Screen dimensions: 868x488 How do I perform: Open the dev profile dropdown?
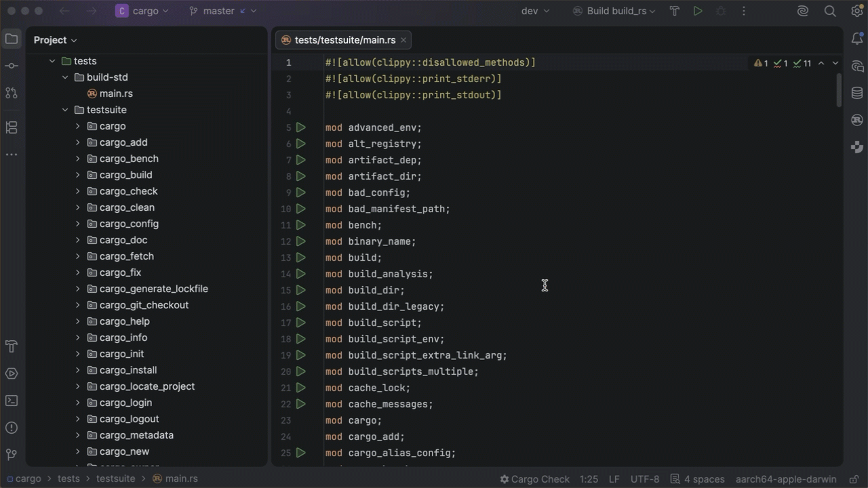535,11
